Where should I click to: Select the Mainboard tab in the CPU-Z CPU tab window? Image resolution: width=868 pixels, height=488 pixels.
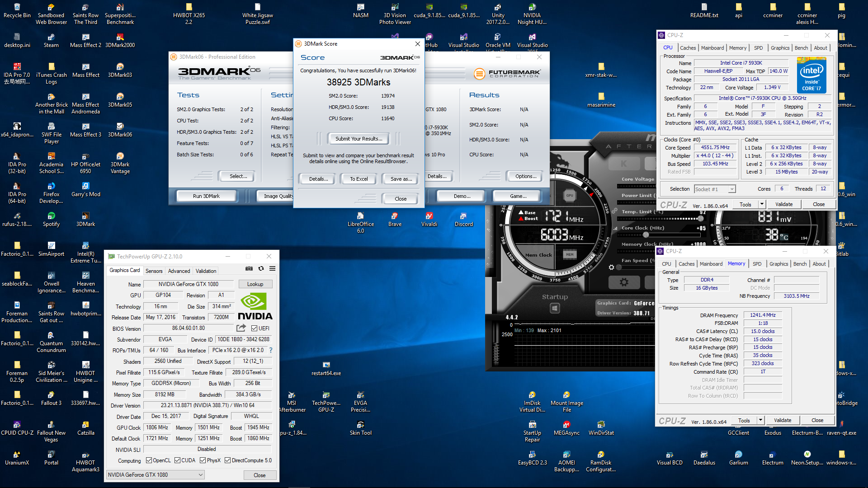pos(712,48)
